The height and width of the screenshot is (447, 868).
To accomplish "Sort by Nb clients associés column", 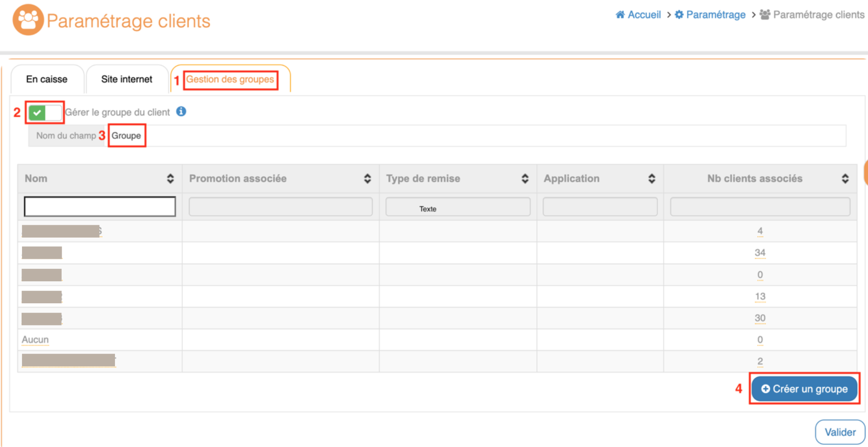I will tap(845, 179).
